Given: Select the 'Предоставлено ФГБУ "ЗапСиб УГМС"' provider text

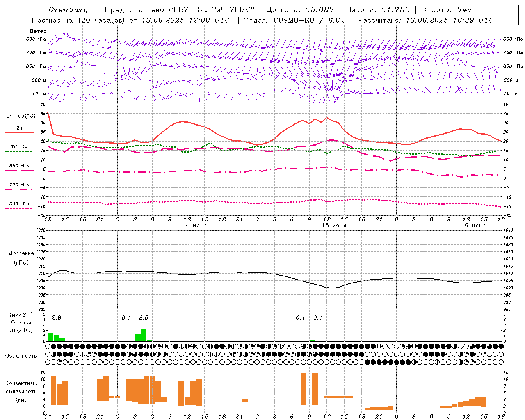Looking at the screenshot, I should pyautogui.click(x=180, y=10).
